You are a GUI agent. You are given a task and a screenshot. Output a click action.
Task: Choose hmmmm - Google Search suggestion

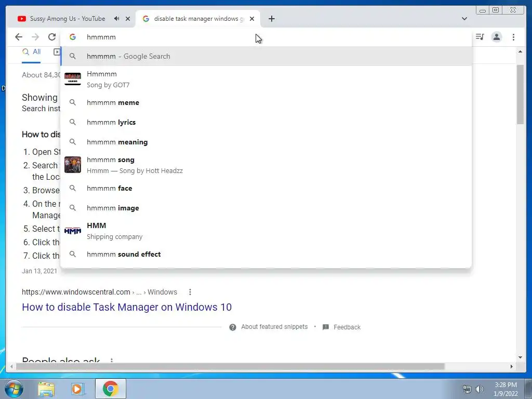[x=266, y=56]
